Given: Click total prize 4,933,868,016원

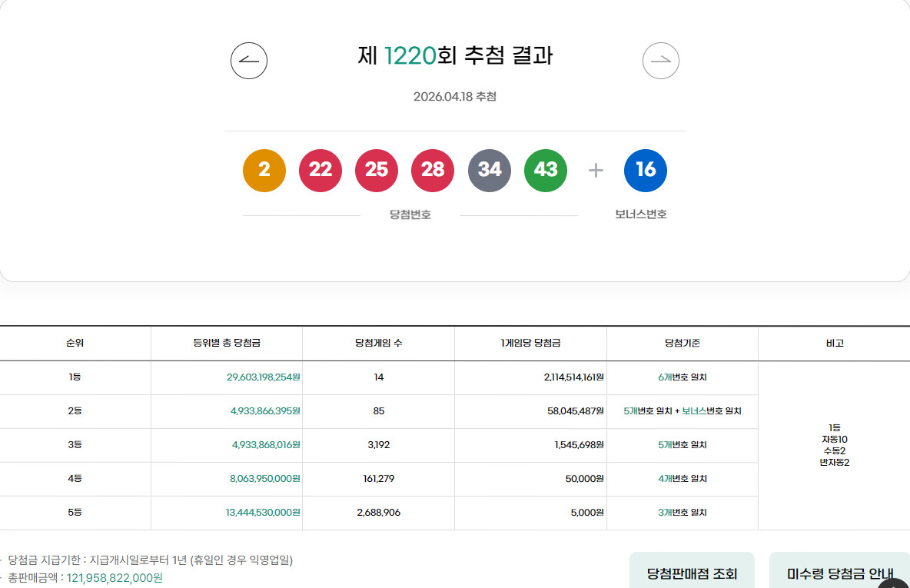Looking at the screenshot, I should [x=267, y=444].
